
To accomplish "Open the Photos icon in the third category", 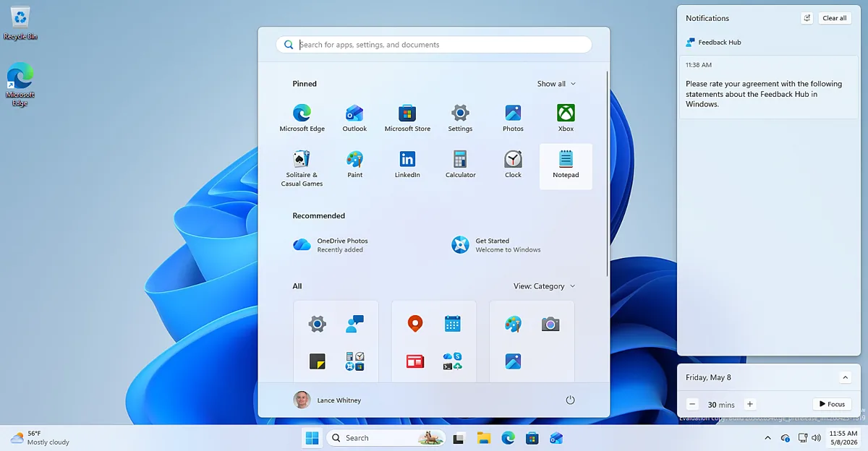I will pos(513,361).
